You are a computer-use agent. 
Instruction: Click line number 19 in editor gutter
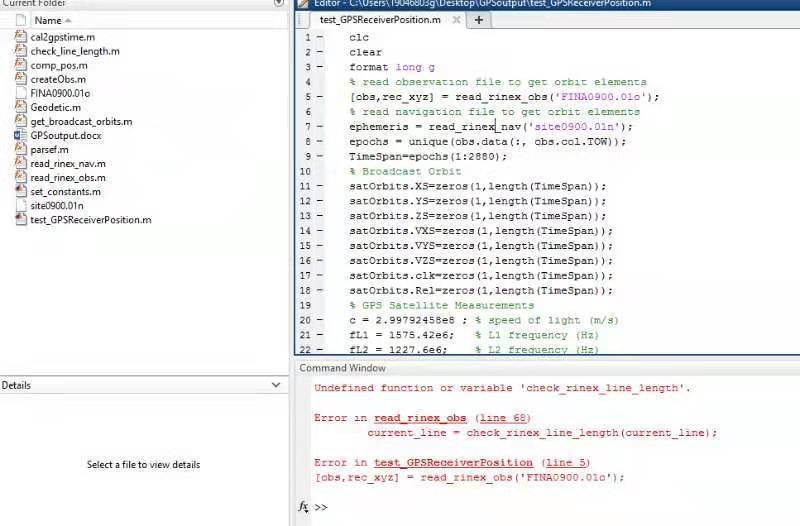pos(305,305)
